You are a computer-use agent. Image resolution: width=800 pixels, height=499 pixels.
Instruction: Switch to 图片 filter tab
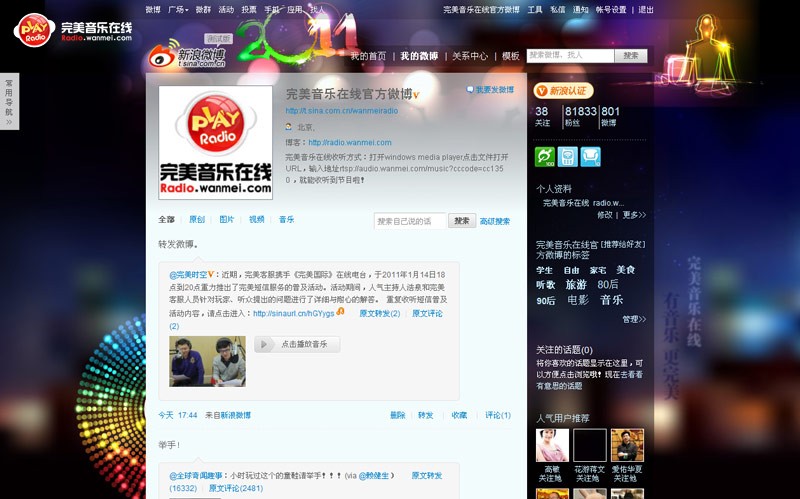pyautogui.click(x=227, y=220)
